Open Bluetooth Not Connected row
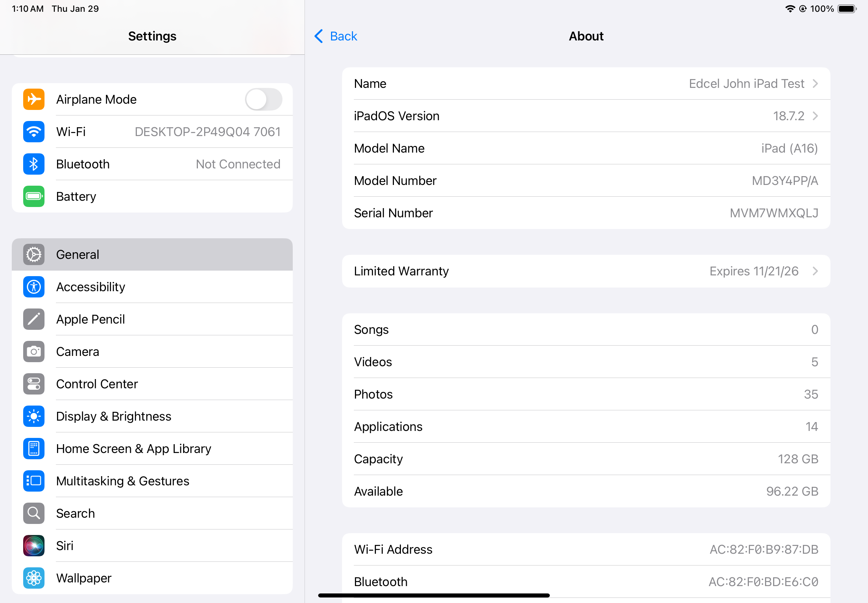This screenshot has height=603, width=868. point(152,164)
